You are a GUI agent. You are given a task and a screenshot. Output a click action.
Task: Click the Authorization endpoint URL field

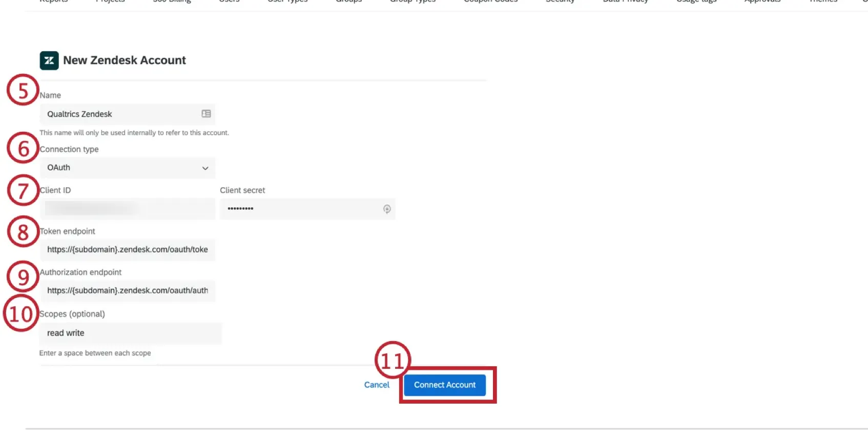coord(128,291)
